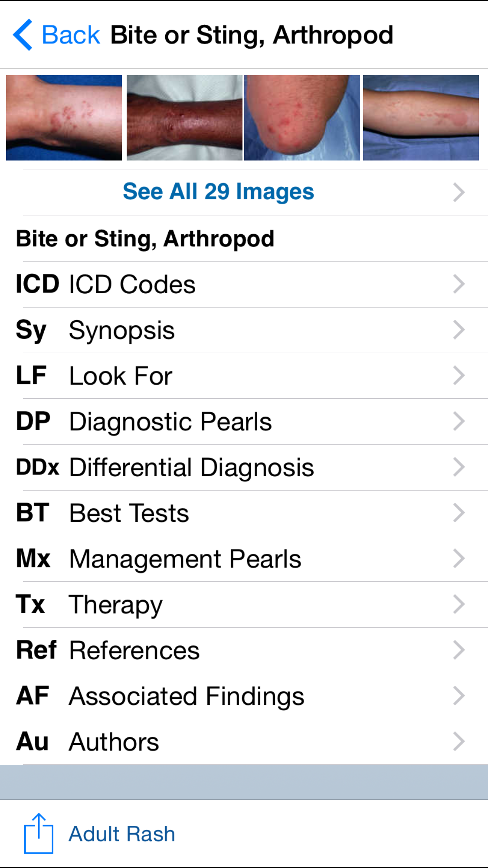Tap See All 29 Images link
Screen dimensions: 488x868
pyautogui.click(x=218, y=192)
